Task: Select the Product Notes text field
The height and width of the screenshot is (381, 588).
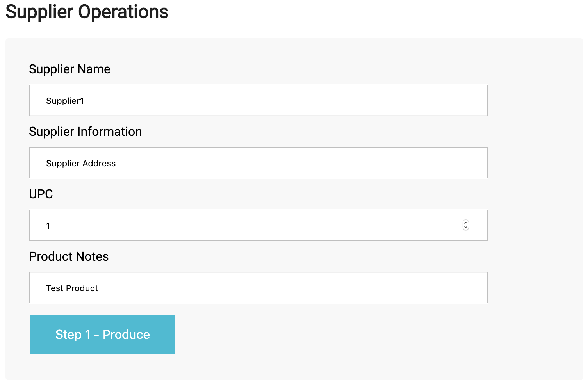Action: 258,288
